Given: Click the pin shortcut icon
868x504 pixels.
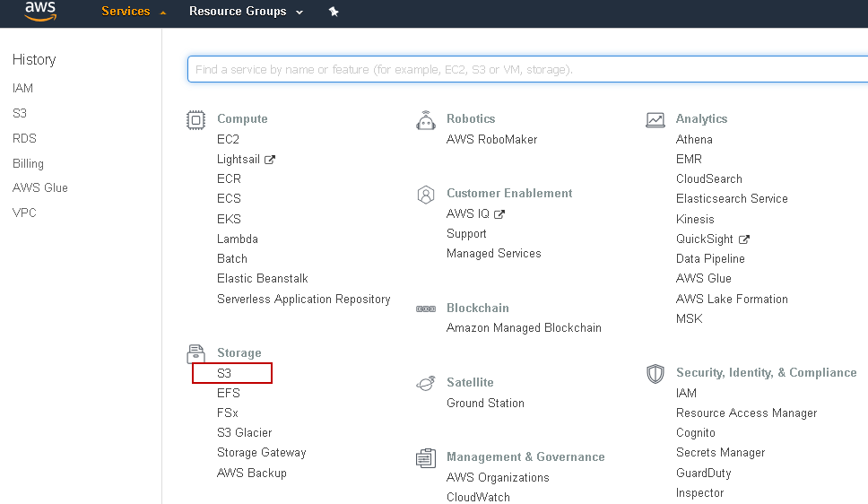Looking at the screenshot, I should (x=334, y=12).
